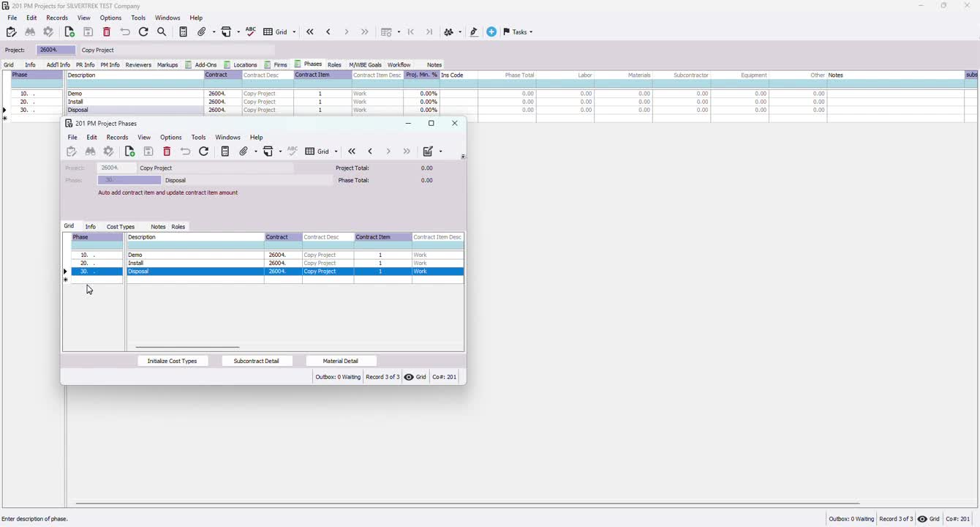
Task: Expand Grid dropdown in Project Phases toolbar
Action: [336, 152]
